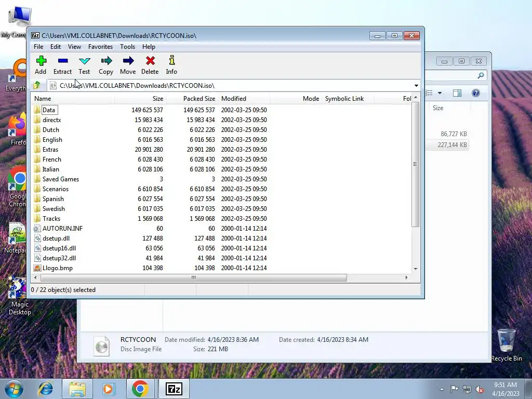Show hidden system tray icons
The image size is (532, 399).
point(442,389)
